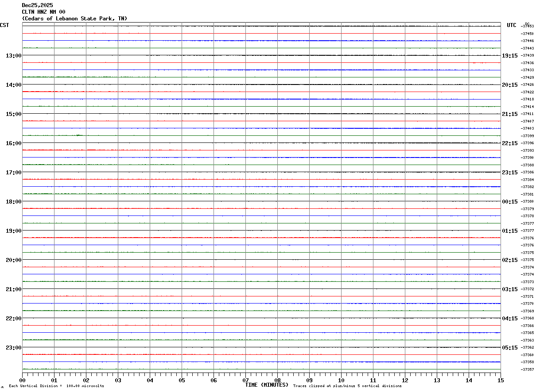This screenshot has width=536, height=392.
Task: Select minute tick label 04
Action: [x=150, y=380]
